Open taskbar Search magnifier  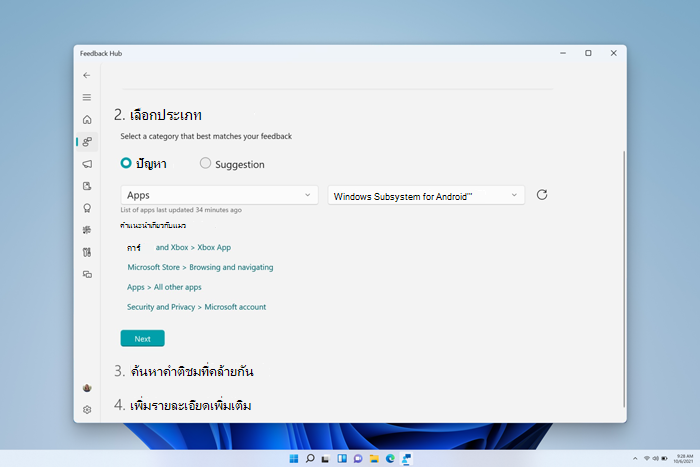pyautogui.click(x=310, y=459)
